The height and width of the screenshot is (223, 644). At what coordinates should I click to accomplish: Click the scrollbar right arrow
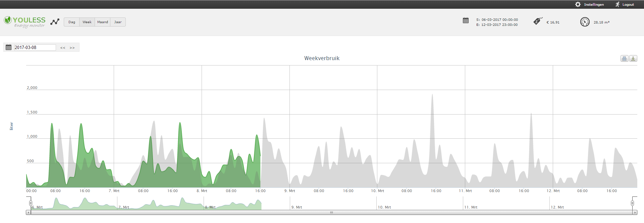635,212
